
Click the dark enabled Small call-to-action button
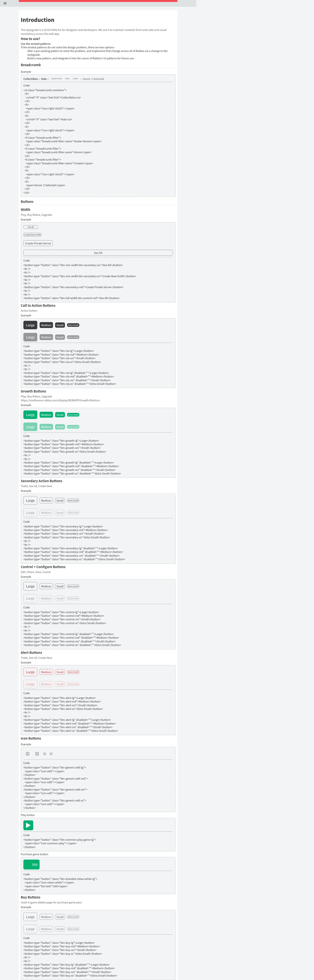click(60, 325)
